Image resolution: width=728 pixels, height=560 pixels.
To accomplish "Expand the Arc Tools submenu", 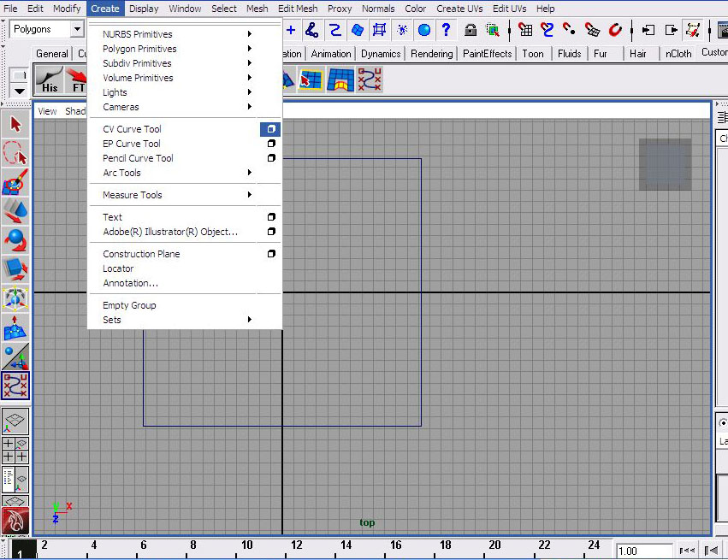I will point(185,173).
